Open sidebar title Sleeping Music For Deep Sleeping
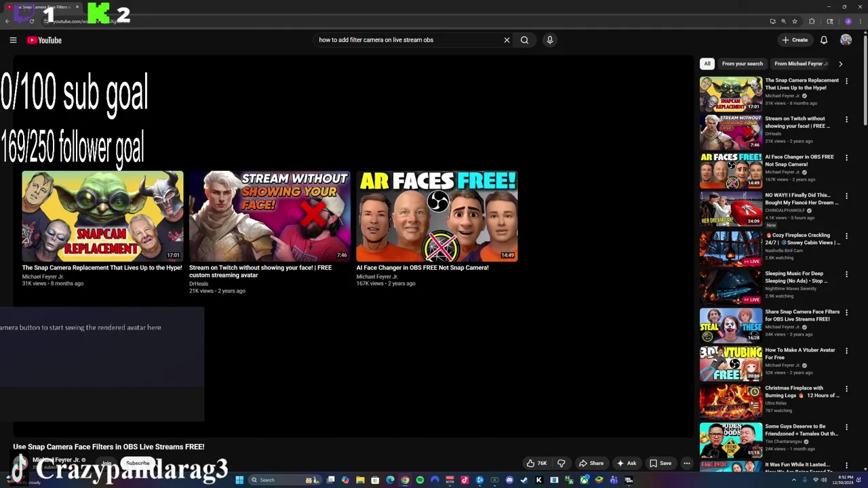 pos(796,277)
